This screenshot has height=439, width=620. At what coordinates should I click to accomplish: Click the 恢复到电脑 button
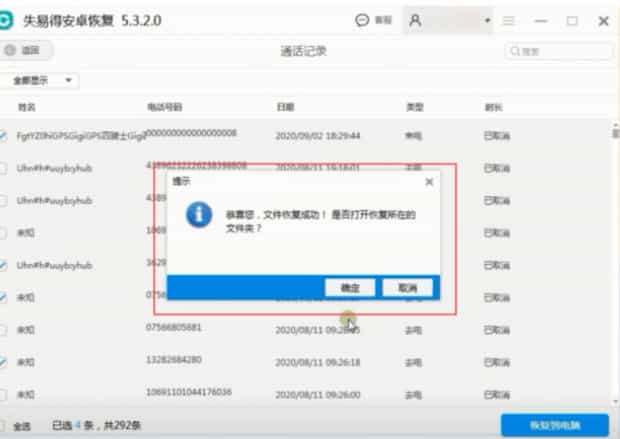point(555,425)
